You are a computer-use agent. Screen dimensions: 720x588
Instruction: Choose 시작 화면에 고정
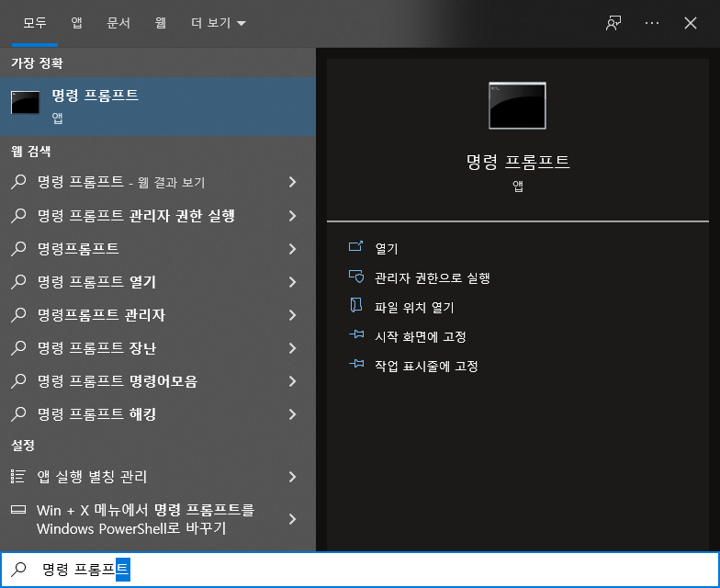point(421,336)
